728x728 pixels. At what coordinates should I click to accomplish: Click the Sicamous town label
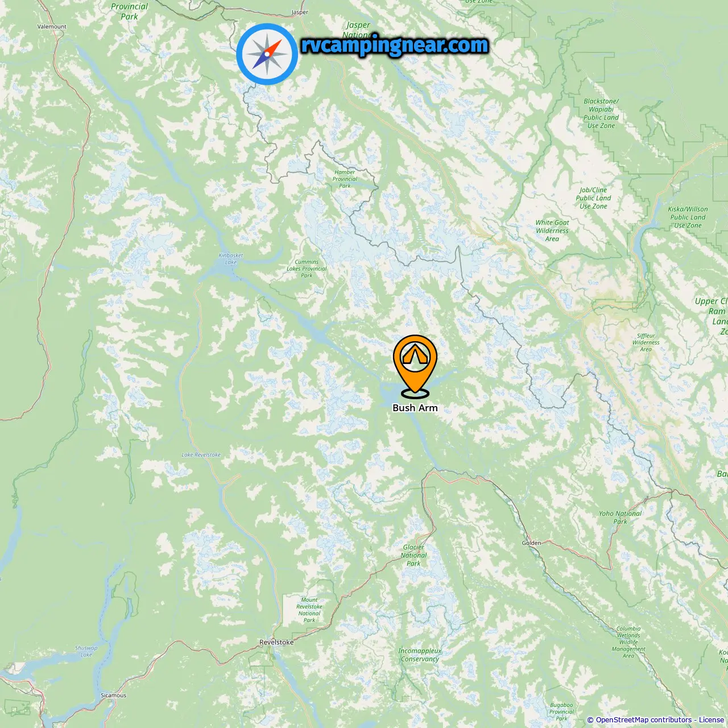tap(113, 695)
